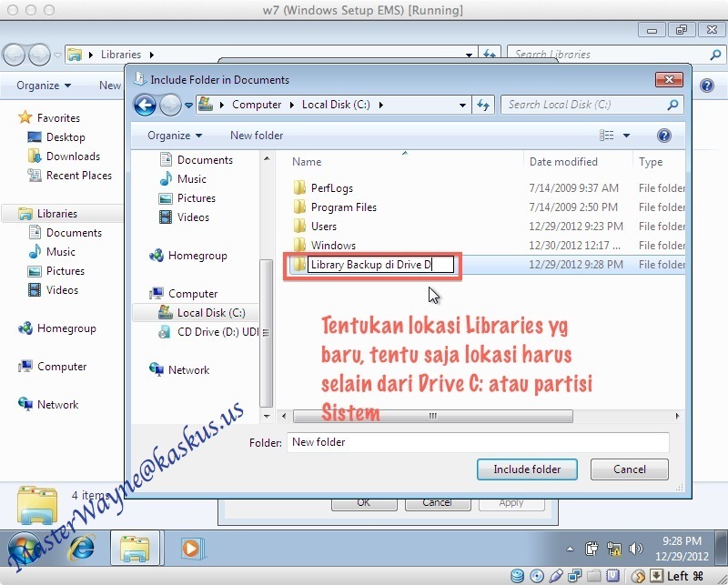Screen dimensions: 728x585
Task: Open Homegroup in dialog navigation pane
Action: pos(197,256)
